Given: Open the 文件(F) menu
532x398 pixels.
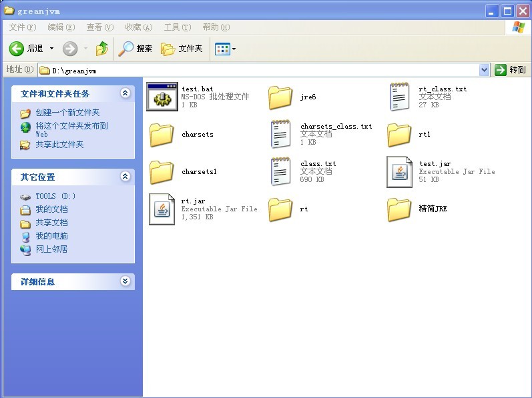Looking at the screenshot, I should (x=23, y=27).
